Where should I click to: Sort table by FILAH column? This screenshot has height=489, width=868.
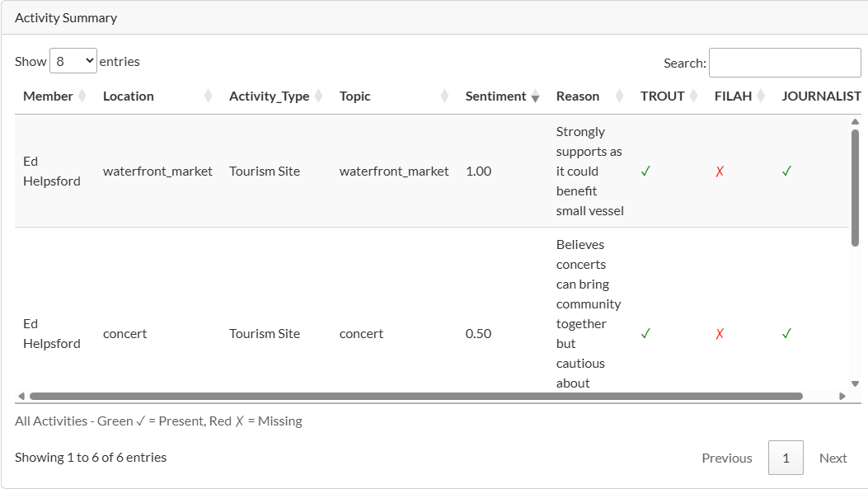pyautogui.click(x=734, y=96)
